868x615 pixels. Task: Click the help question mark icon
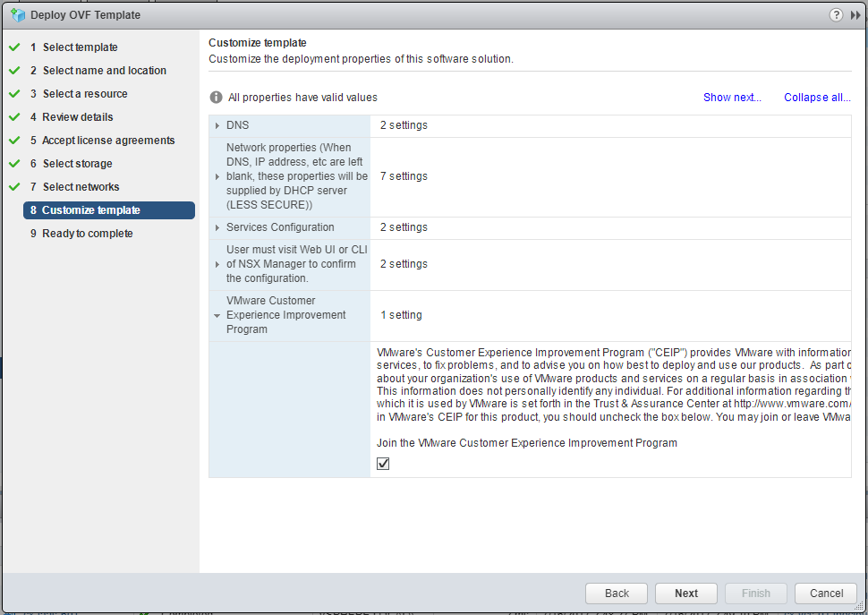pyautogui.click(x=836, y=15)
